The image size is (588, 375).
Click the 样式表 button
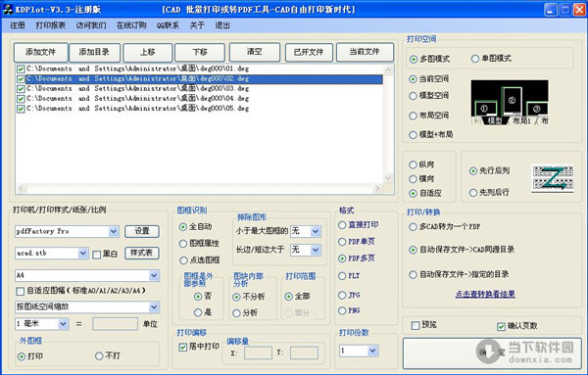142,254
